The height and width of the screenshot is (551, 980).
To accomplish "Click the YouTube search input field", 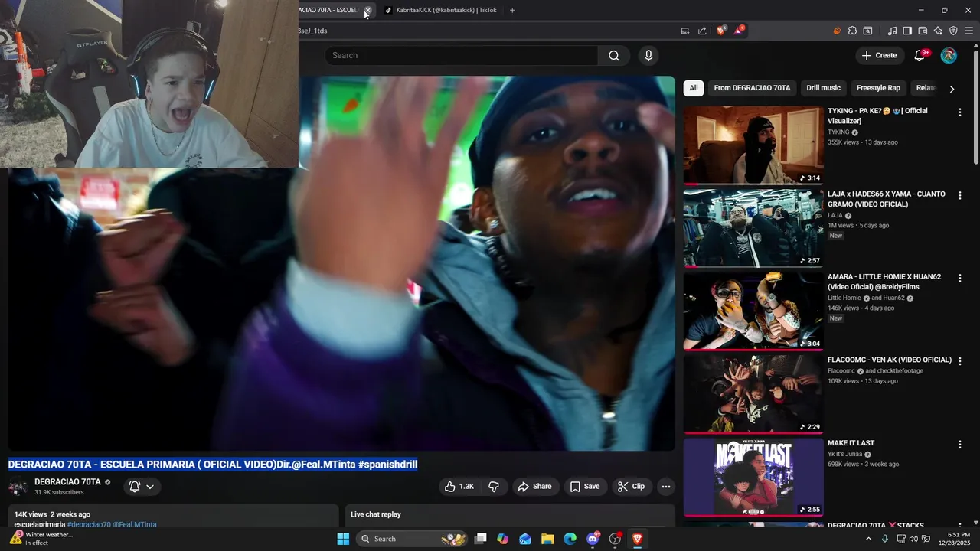I will click(x=462, y=55).
